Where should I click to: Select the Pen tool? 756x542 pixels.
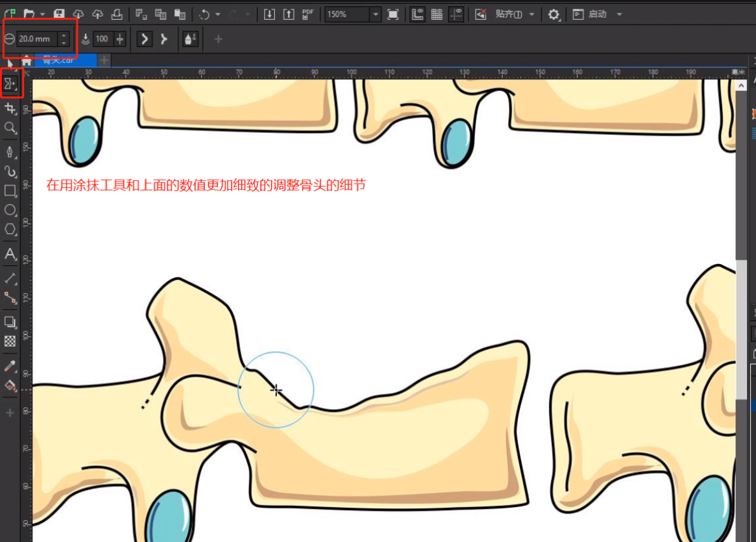(x=10, y=152)
